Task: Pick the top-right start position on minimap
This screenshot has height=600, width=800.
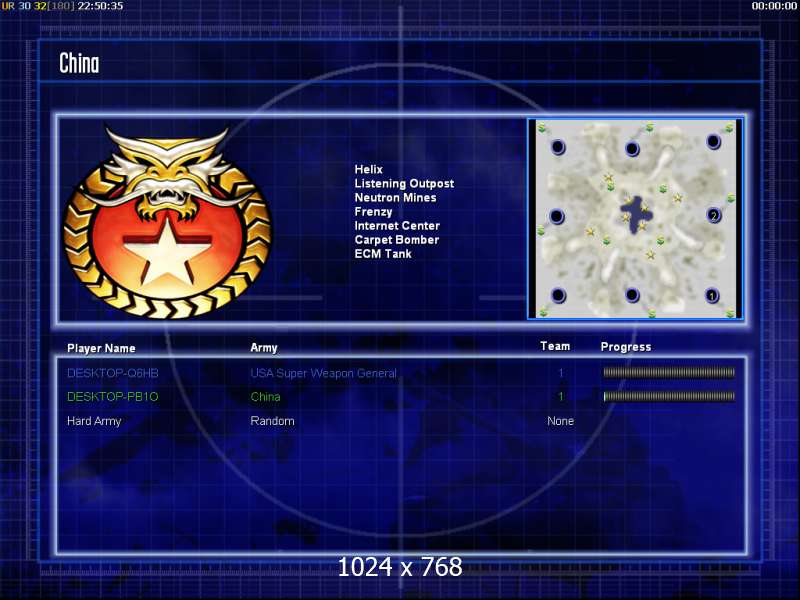Action: click(x=713, y=142)
